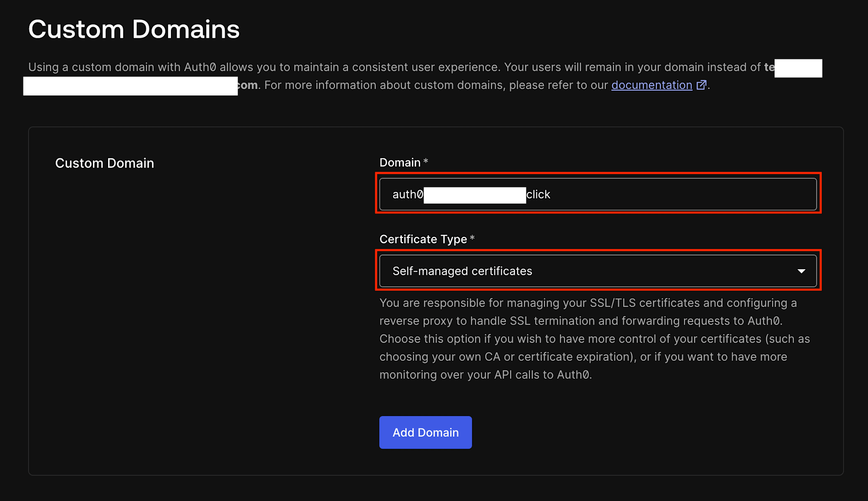This screenshot has height=501, width=868.
Task: Open the documentation link
Action: coord(651,85)
